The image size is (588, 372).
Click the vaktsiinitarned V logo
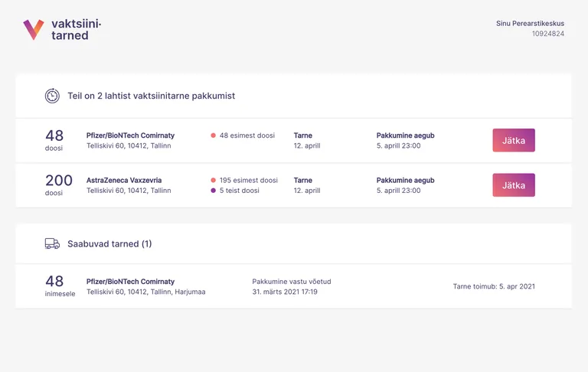point(34,30)
